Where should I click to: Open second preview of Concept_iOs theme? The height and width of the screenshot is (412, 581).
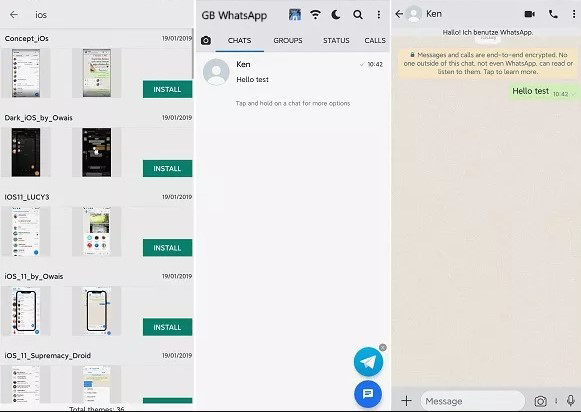click(97, 73)
